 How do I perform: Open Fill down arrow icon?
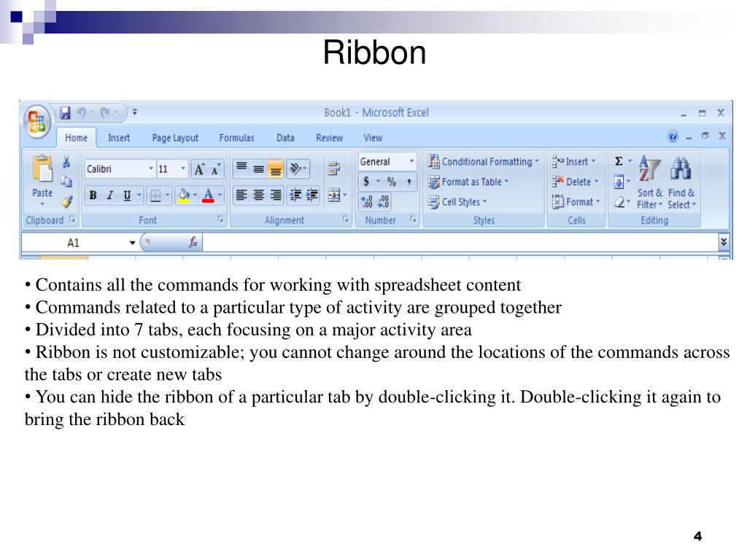(x=619, y=182)
